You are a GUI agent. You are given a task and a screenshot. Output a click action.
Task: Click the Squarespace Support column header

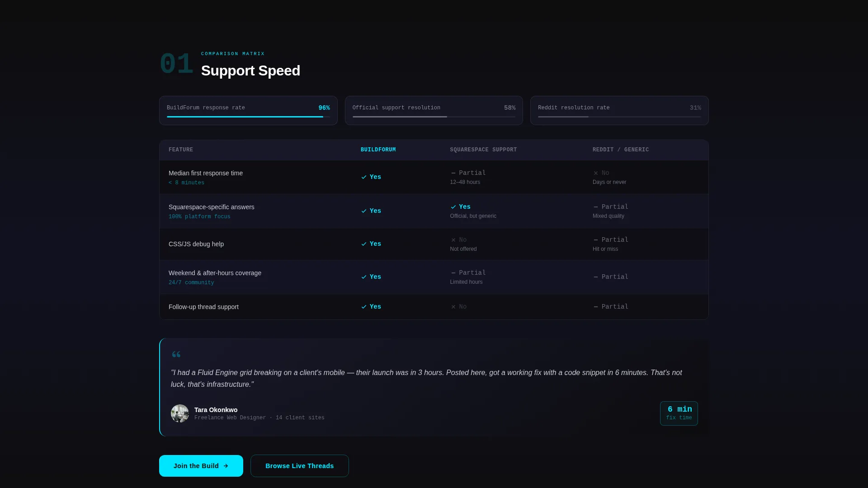tap(483, 150)
